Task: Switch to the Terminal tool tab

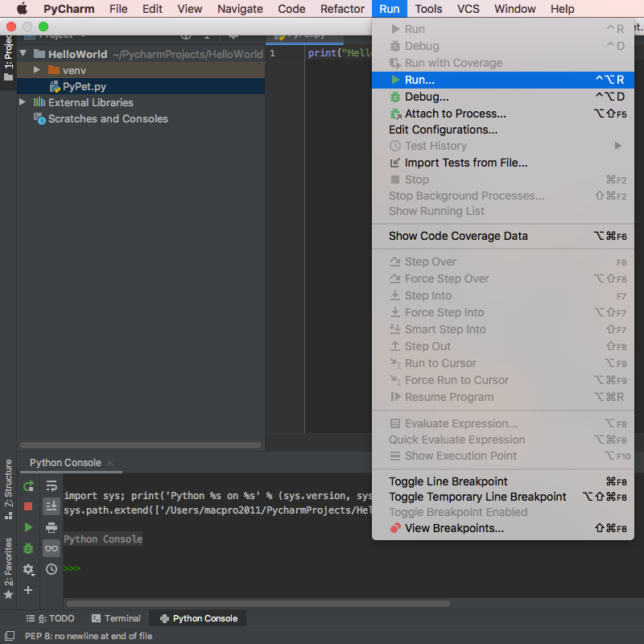Action: pyautogui.click(x=116, y=618)
